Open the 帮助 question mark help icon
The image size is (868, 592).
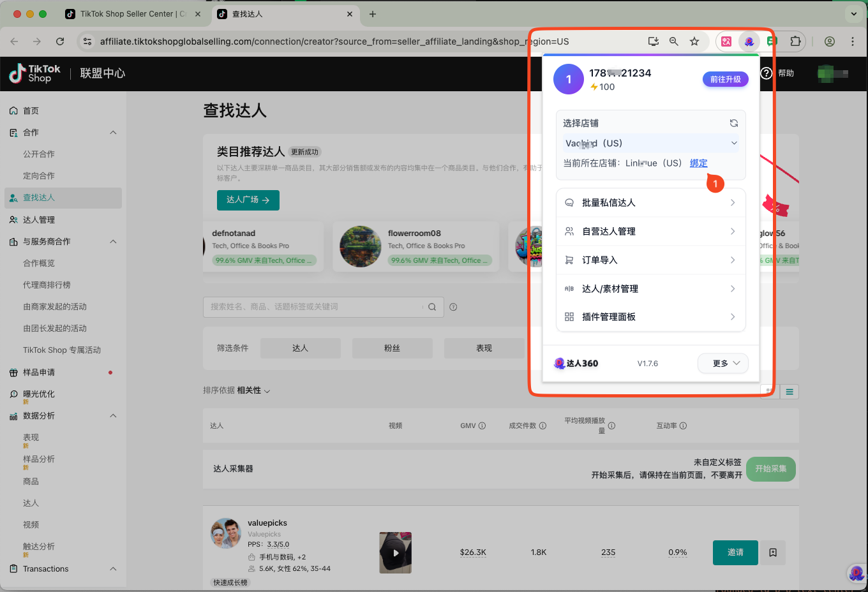[x=767, y=73]
